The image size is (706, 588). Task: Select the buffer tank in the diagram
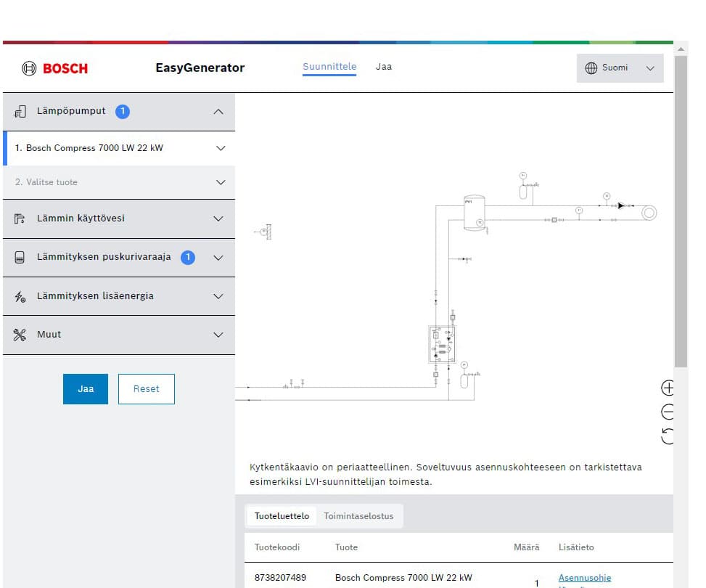pyautogui.click(x=474, y=213)
